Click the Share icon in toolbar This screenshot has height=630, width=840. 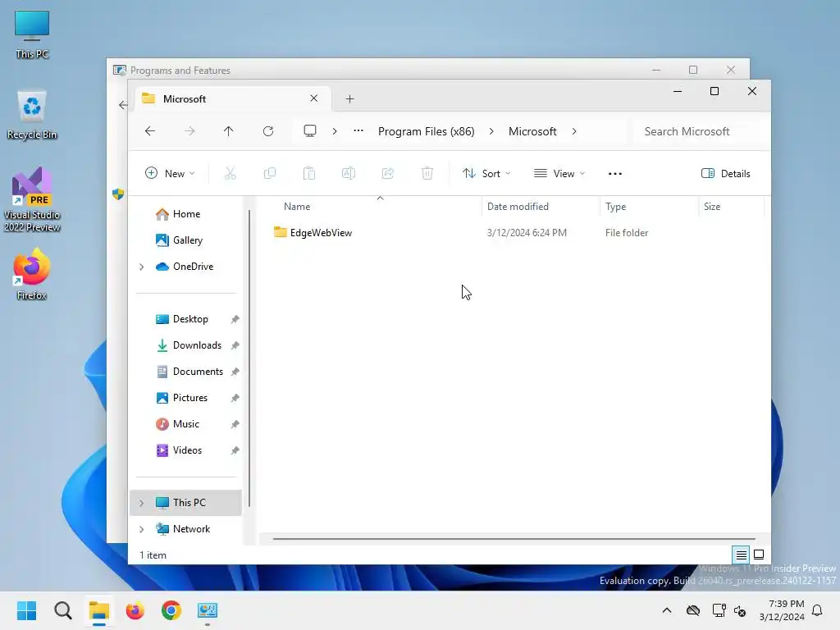[x=388, y=173]
